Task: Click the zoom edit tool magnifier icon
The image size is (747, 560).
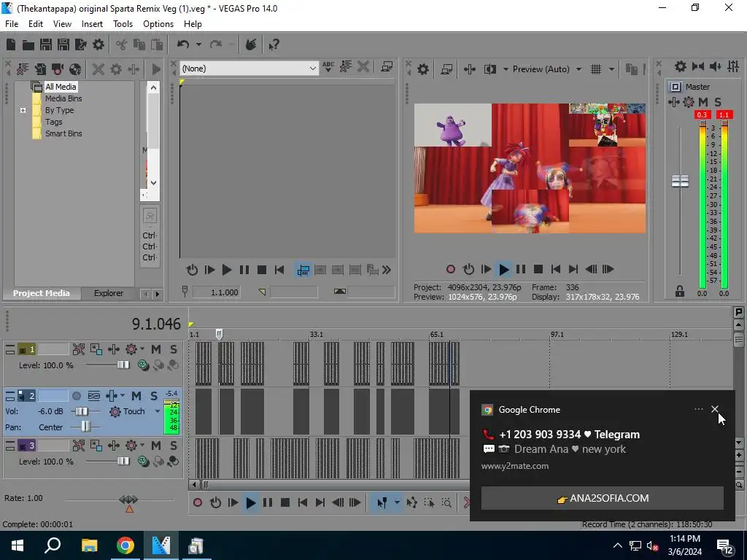Action: pyautogui.click(x=446, y=502)
